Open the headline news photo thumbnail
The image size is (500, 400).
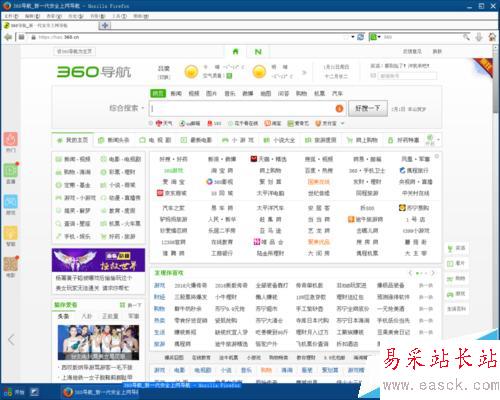pos(98,342)
